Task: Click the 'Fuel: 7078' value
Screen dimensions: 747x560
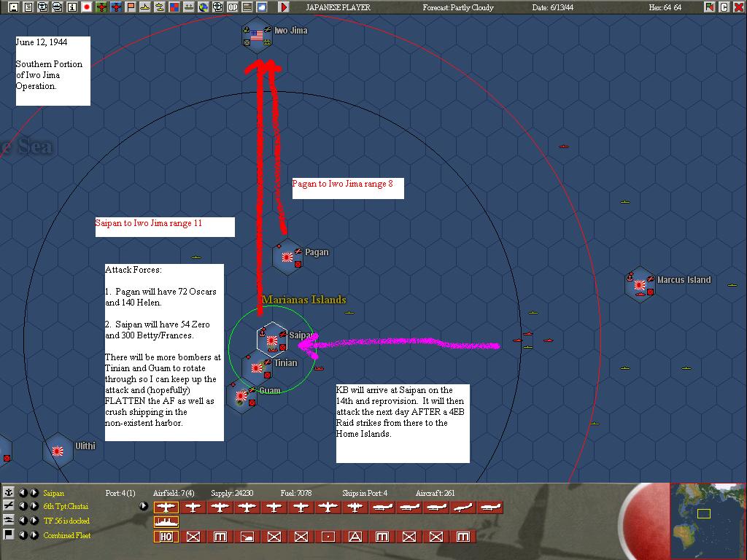Action: click(x=295, y=493)
